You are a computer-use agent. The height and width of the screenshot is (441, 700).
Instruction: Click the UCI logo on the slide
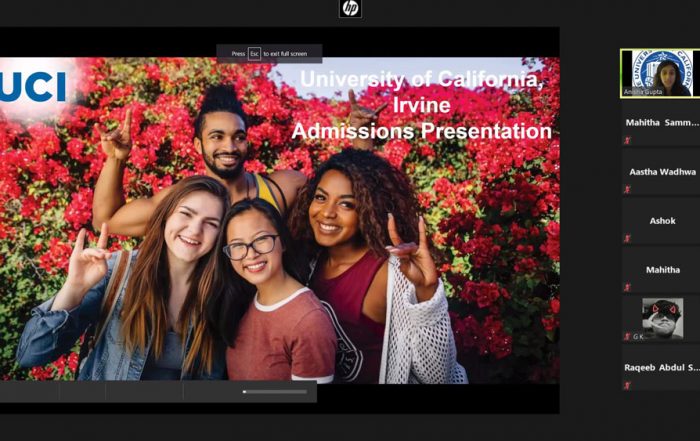click(33, 87)
